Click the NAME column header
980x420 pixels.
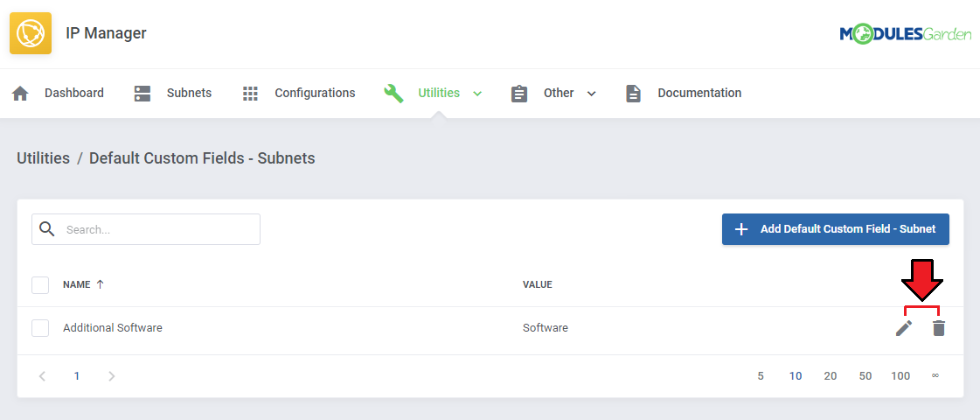pos(77,284)
